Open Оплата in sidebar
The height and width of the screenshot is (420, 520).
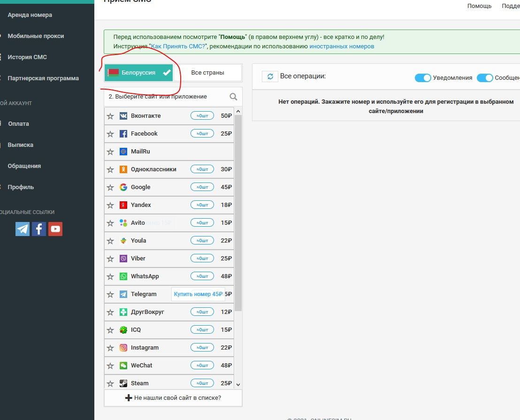(19, 123)
